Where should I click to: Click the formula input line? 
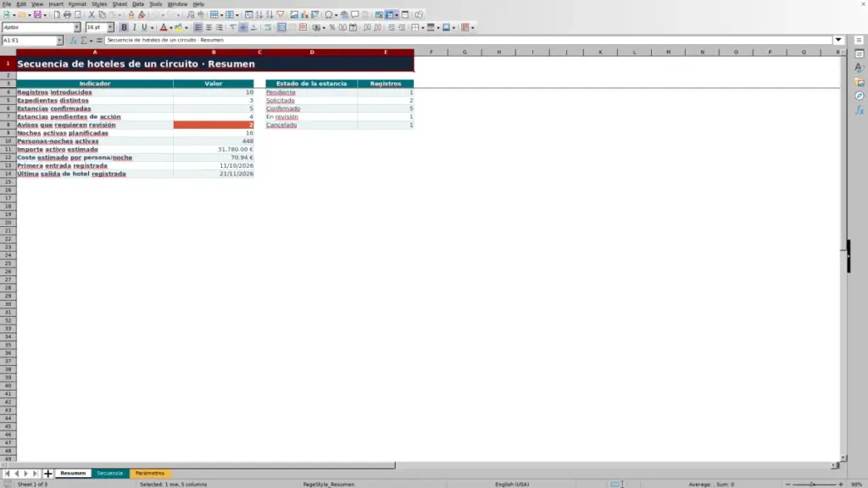(x=469, y=41)
